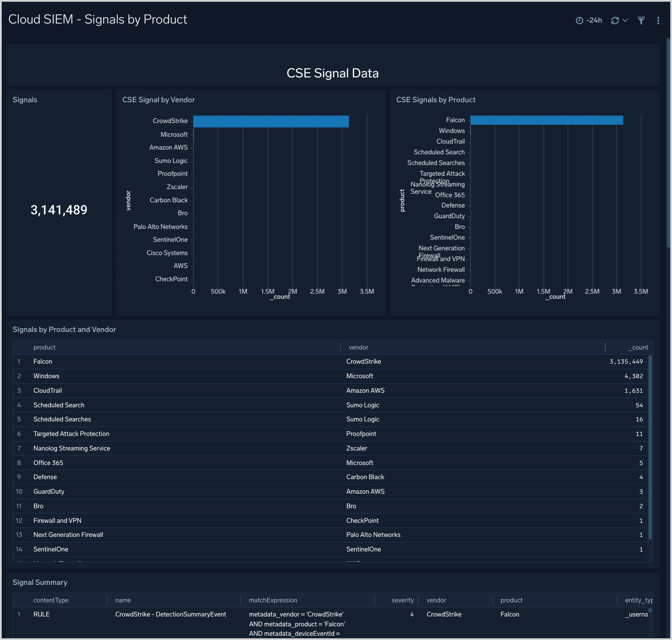Click the clock icon beside time range

point(579,21)
